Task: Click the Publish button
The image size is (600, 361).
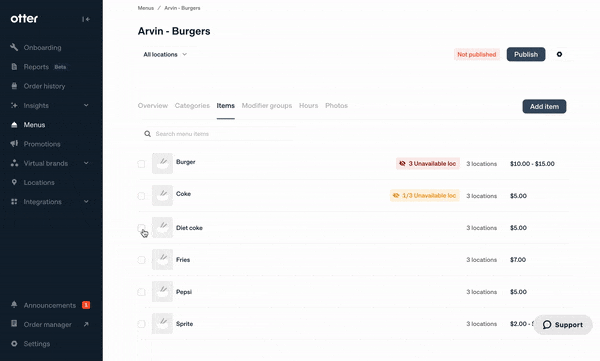Action: [x=526, y=54]
